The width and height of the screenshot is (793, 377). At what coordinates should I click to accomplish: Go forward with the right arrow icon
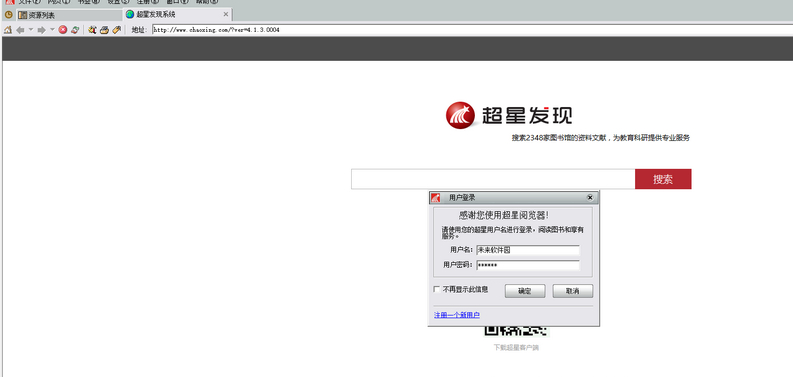point(41,30)
